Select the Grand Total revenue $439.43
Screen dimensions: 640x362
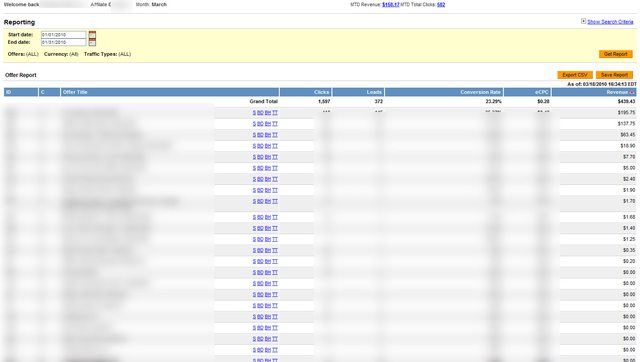pyautogui.click(x=626, y=101)
